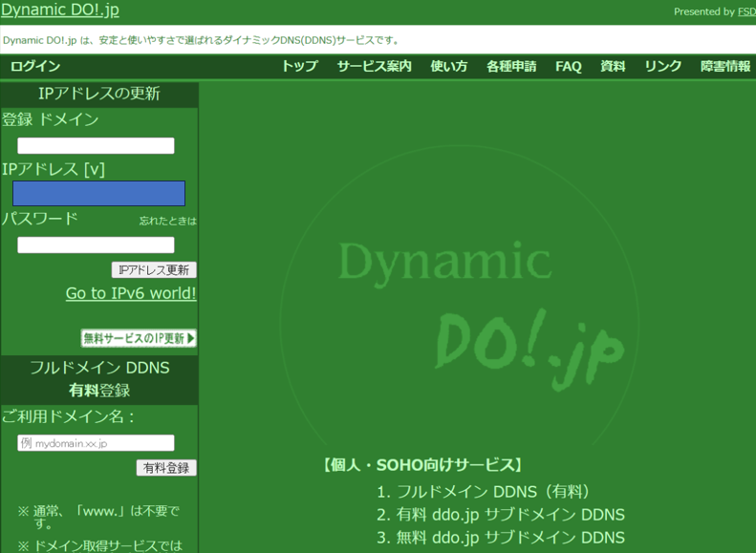Image resolution: width=756 pixels, height=553 pixels.
Task: Open the FSD link beside Presented by
Action: [746, 11]
